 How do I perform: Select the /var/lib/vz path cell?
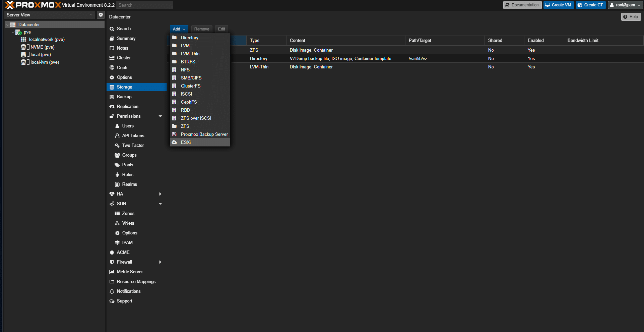[x=445, y=58]
